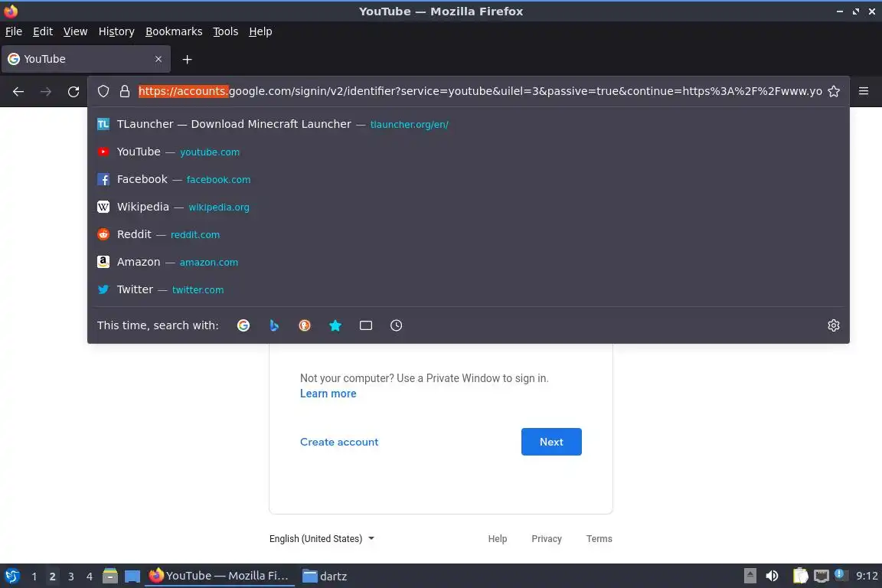Open a new tab with plus button
This screenshot has width=882, height=588.
click(188, 59)
